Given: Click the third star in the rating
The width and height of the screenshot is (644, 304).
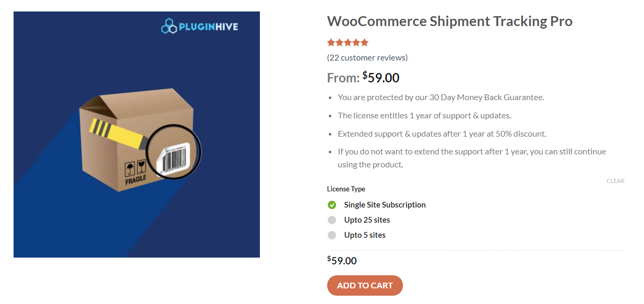Looking at the screenshot, I should tap(348, 43).
